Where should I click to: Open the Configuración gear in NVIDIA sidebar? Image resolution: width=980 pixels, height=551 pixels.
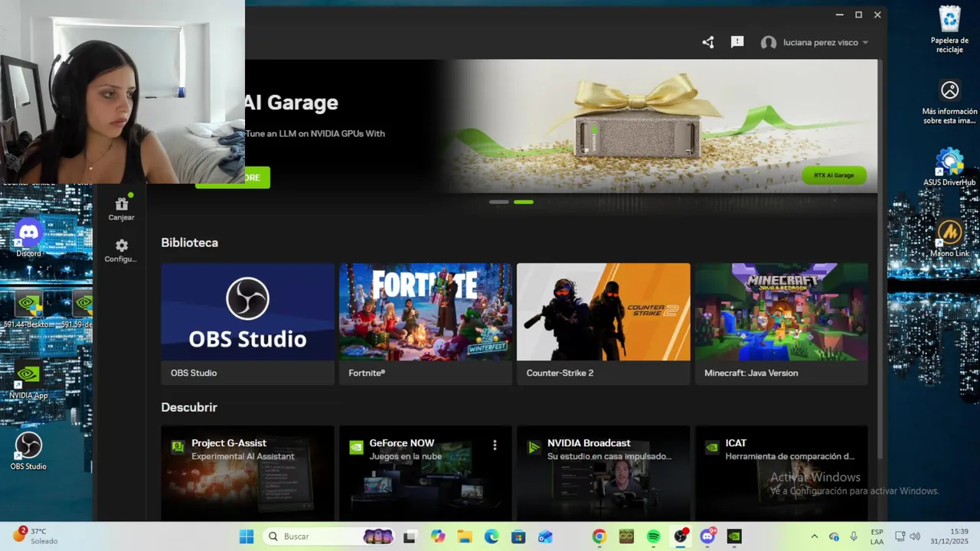click(x=121, y=250)
